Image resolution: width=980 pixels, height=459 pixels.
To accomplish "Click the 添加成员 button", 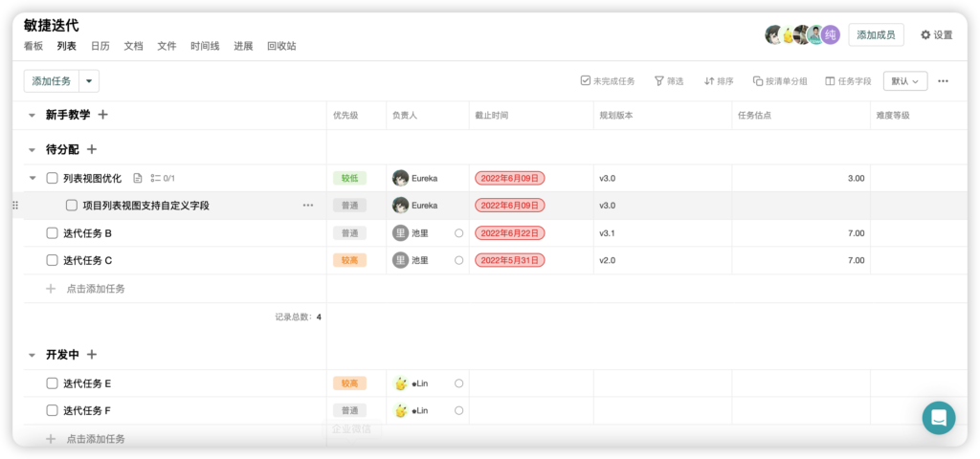I will pos(876,35).
